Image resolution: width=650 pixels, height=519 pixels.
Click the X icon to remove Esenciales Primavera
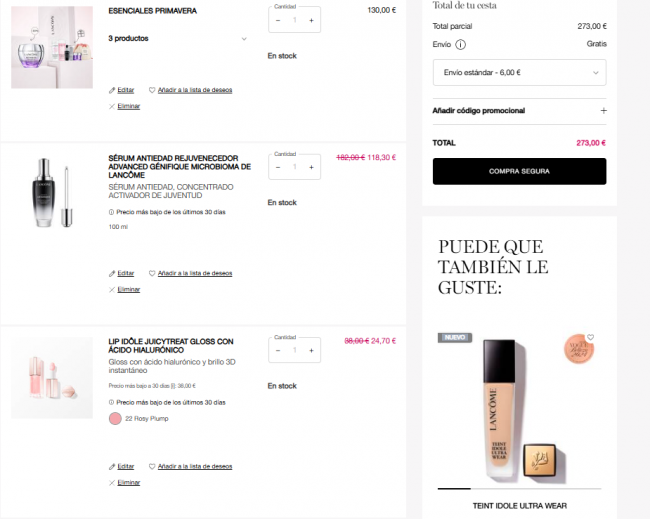[x=112, y=107]
